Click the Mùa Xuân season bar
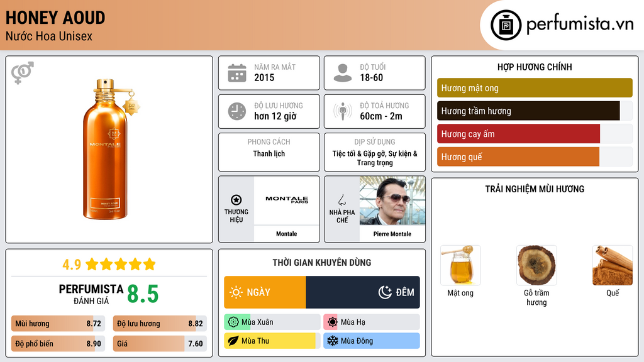The height and width of the screenshot is (362, 644). (x=272, y=322)
